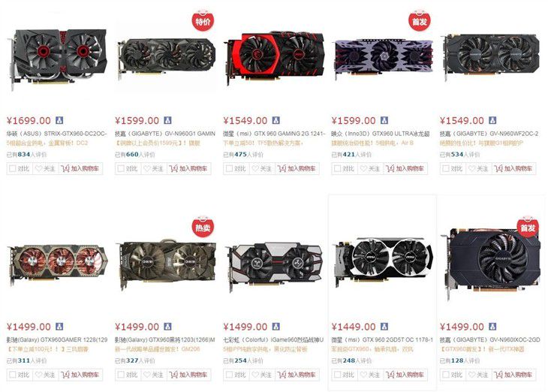Check the 对比 box for Galaxy GTX960 黑将
The image size is (548, 392).
click(121, 375)
